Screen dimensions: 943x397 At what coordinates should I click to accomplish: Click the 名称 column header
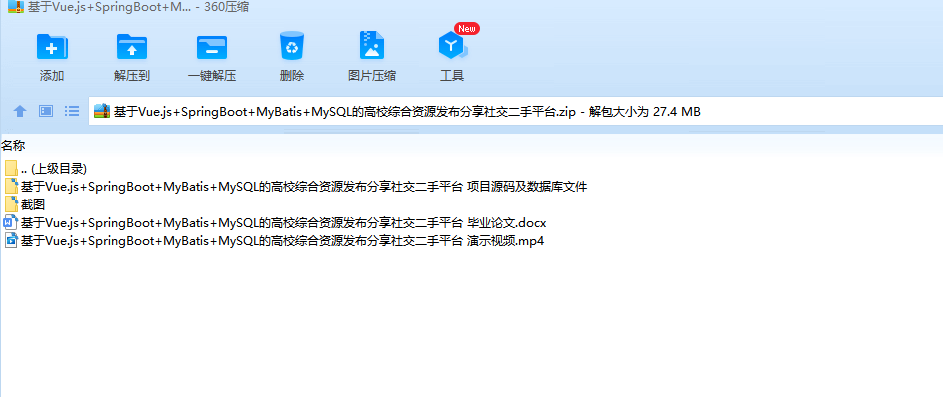pos(13,146)
